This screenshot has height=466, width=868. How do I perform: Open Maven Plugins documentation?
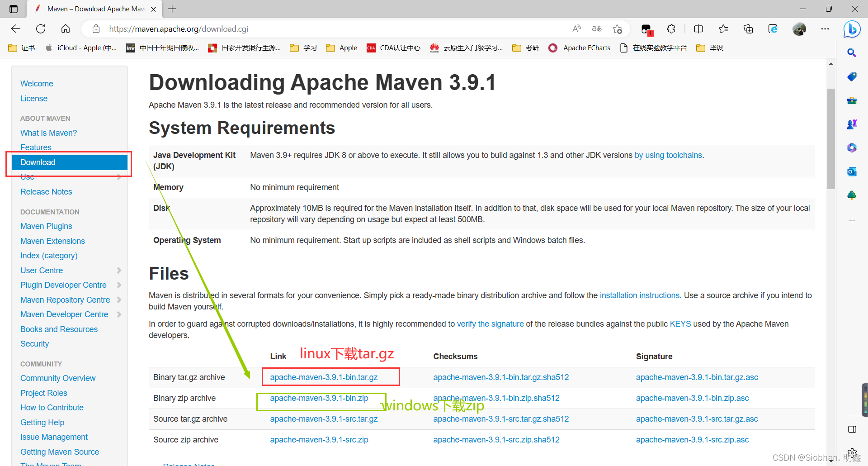point(46,226)
